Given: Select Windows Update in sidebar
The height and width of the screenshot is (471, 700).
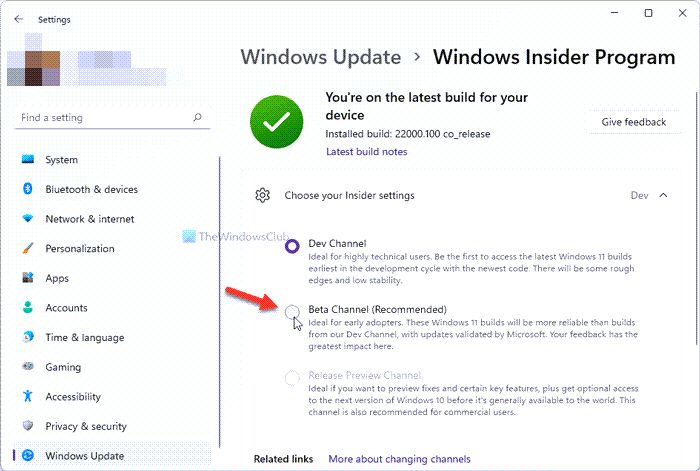Looking at the screenshot, I should (112, 455).
